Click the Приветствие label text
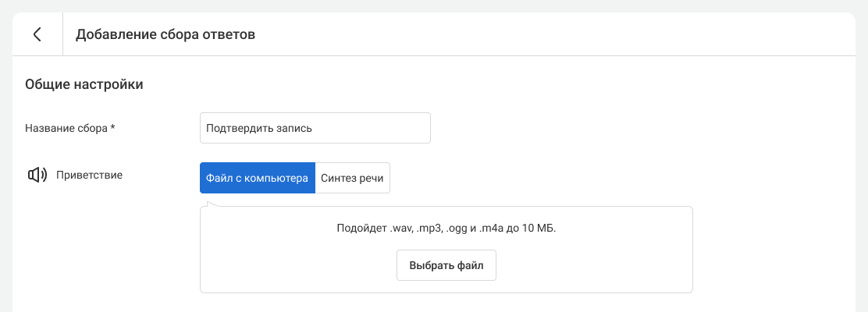Image resolution: width=868 pixels, height=312 pixels. tap(89, 175)
